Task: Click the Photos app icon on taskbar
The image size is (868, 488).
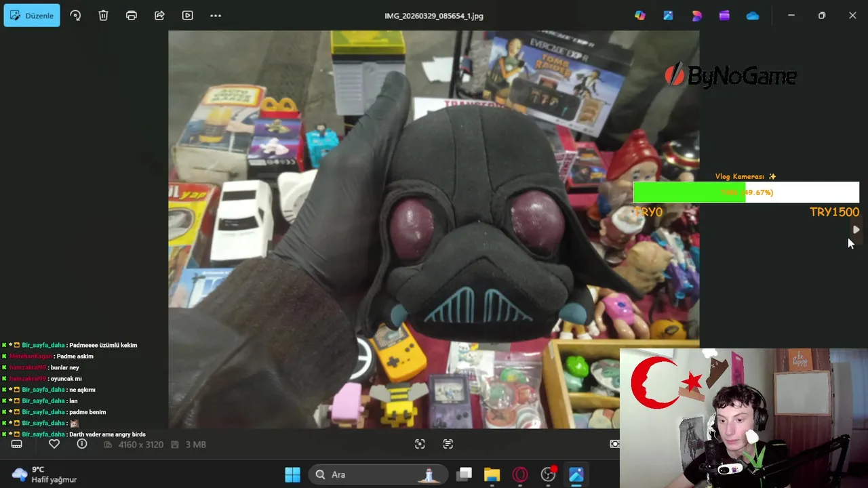Action: 576,474
